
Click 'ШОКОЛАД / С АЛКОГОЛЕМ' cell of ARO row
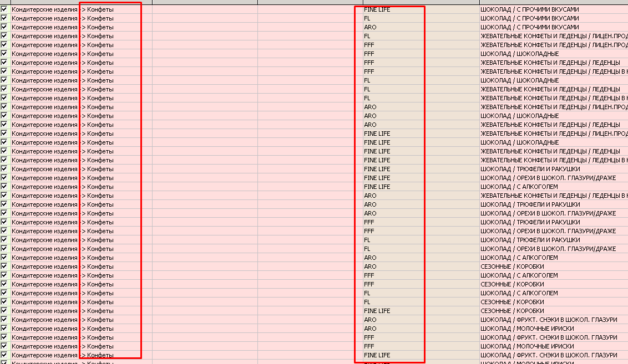(554, 258)
